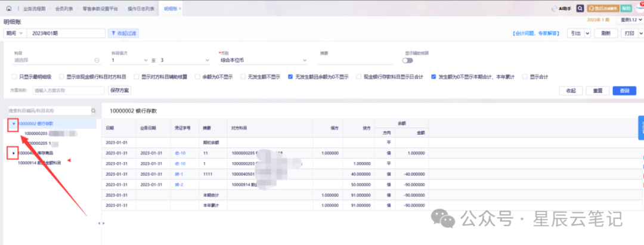Toggle 显示辅助核算 switch
The image size is (644, 245).
tap(407, 61)
